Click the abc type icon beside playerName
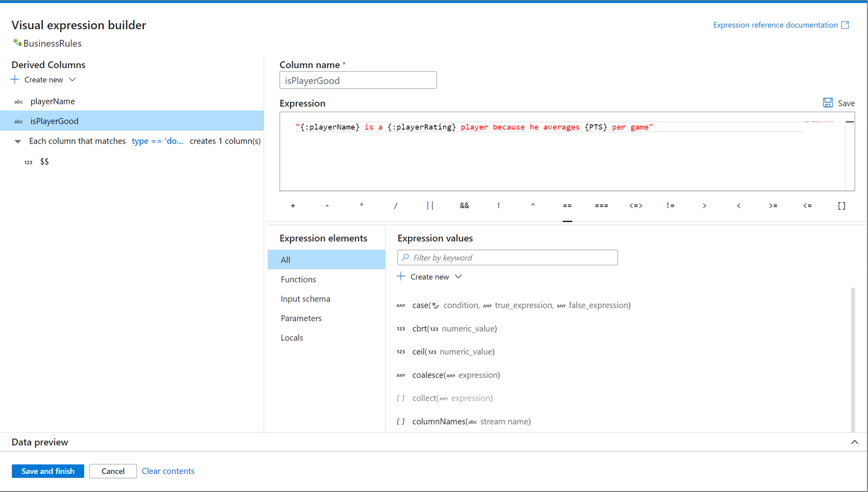The height and width of the screenshot is (492, 868). pyautogui.click(x=18, y=101)
